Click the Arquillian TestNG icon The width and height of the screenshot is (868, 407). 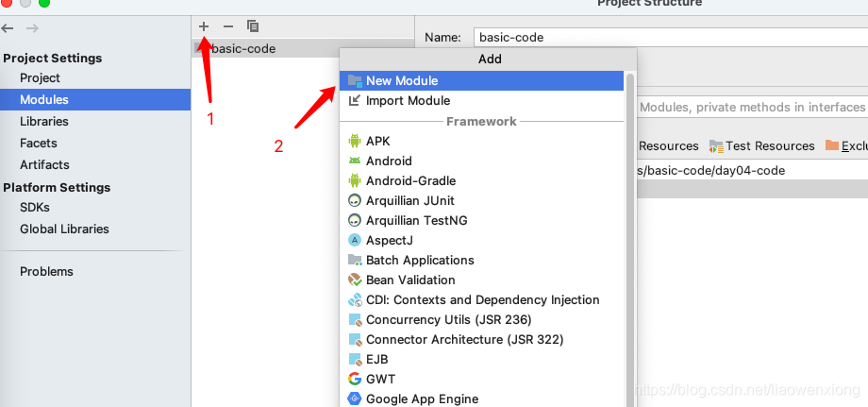coord(355,220)
